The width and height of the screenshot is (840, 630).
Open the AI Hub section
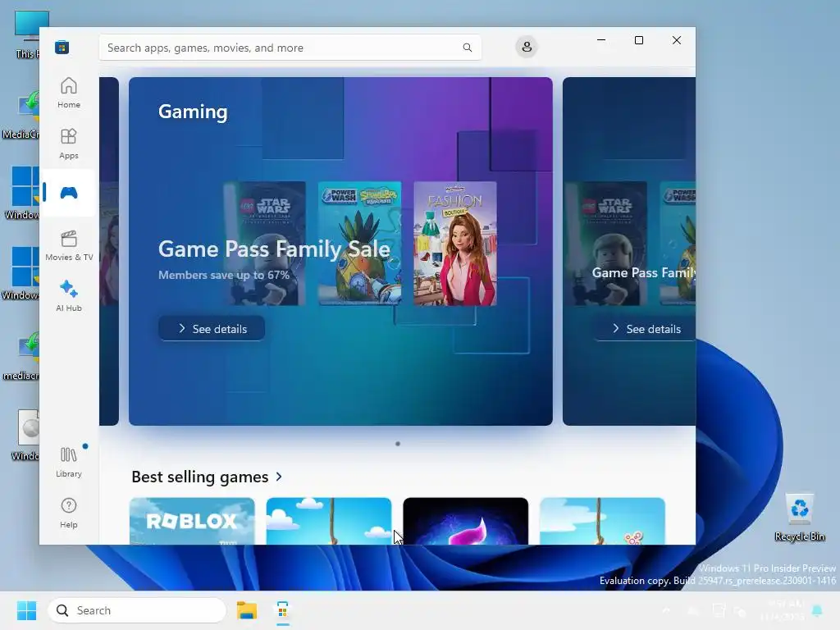(69, 295)
